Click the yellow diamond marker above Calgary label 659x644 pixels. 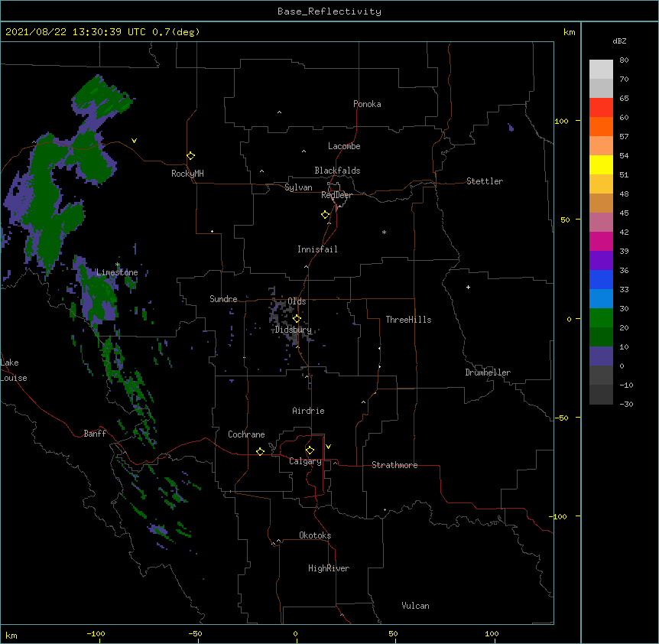tap(310, 450)
